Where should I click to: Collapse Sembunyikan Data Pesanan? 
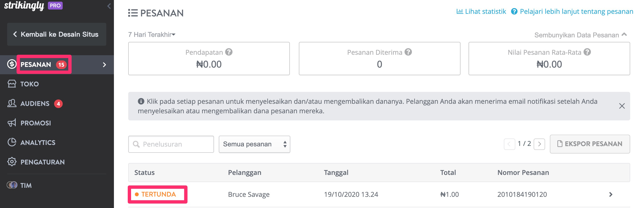581,35
